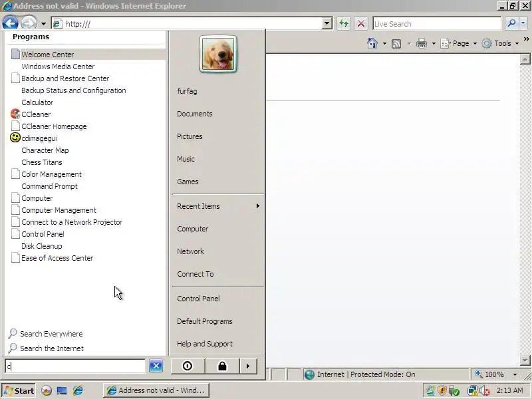Expand the zoom level dropdown arrow

[x=515, y=374]
